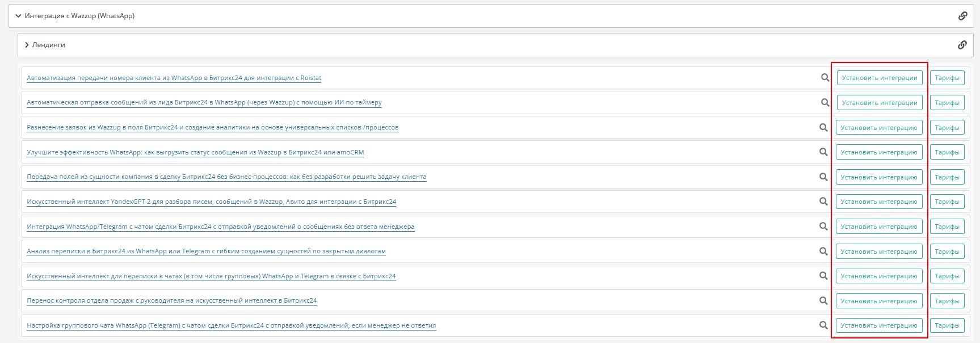Click magnifier icon for Roistat integration row

click(825, 78)
